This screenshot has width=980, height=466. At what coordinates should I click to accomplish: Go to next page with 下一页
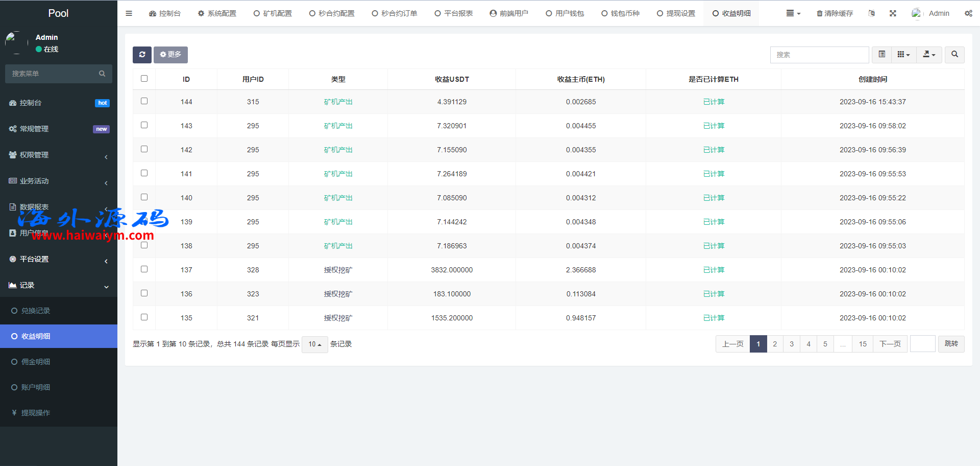[890, 344]
